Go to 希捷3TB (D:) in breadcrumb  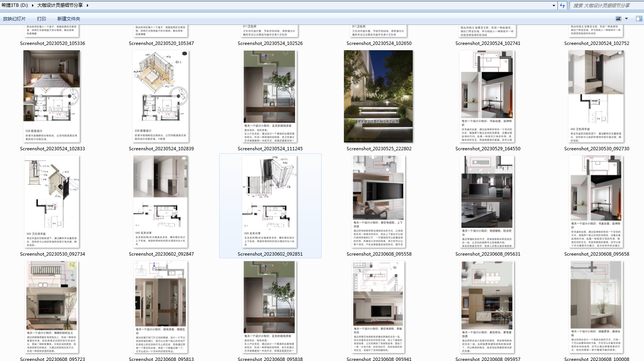(15, 5)
